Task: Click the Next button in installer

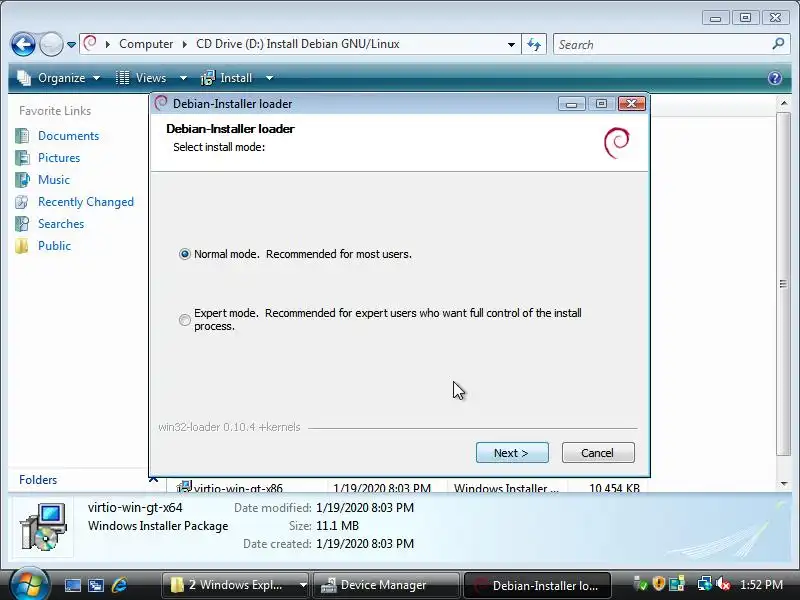Action: [512, 453]
